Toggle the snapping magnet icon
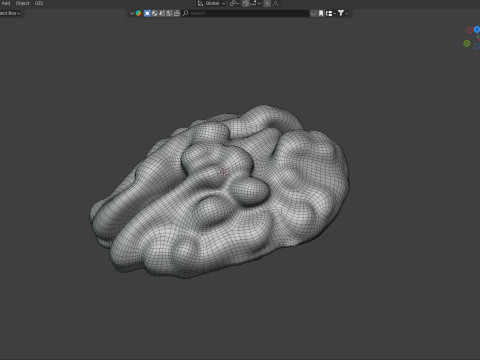Image resolution: width=480 pixels, height=360 pixels. 246,3
